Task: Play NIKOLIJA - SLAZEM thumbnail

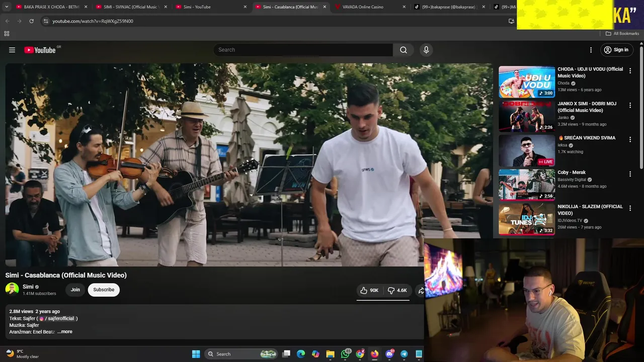Action: point(527,219)
